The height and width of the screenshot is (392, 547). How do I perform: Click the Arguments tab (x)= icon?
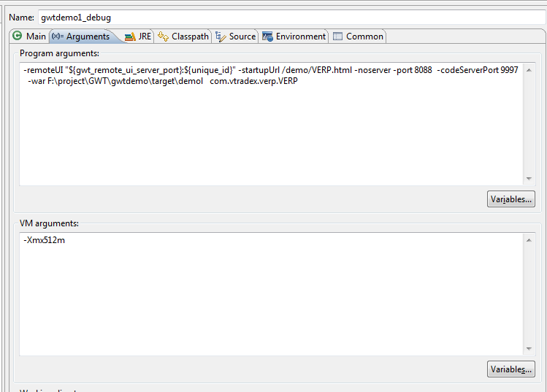tap(58, 36)
